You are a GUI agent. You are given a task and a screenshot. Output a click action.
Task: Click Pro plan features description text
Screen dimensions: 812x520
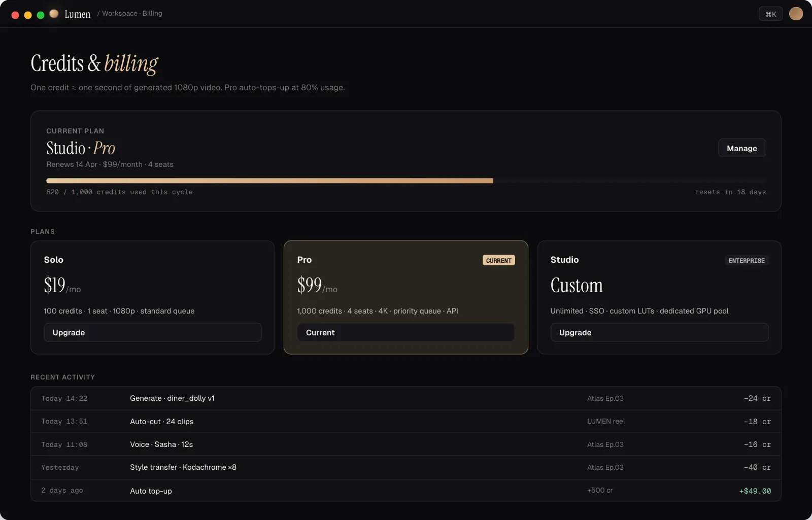tap(378, 311)
